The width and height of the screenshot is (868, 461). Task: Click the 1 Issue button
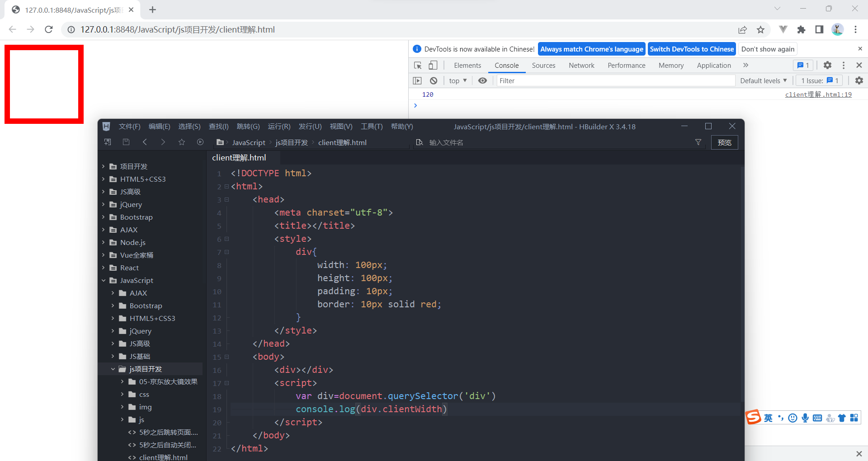click(x=820, y=80)
